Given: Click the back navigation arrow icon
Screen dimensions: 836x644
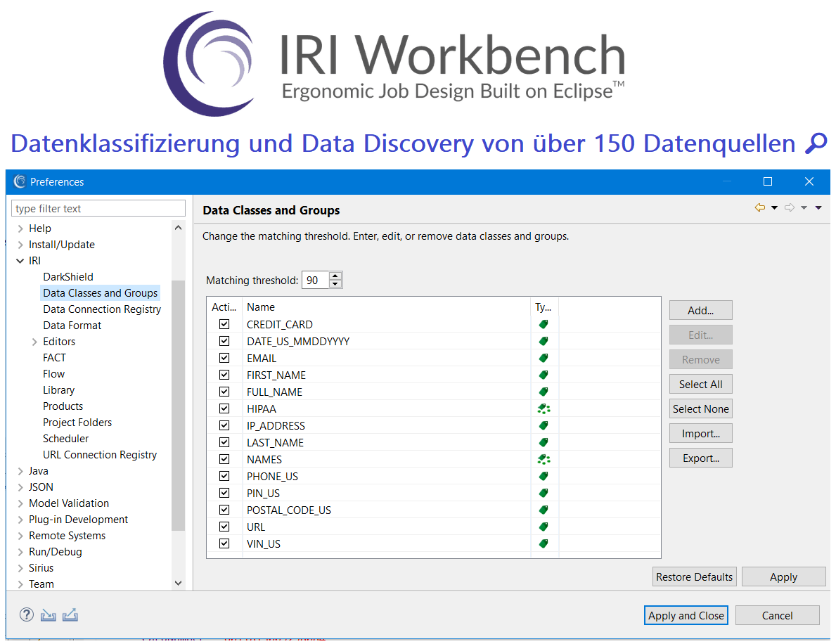Looking at the screenshot, I should click(759, 208).
